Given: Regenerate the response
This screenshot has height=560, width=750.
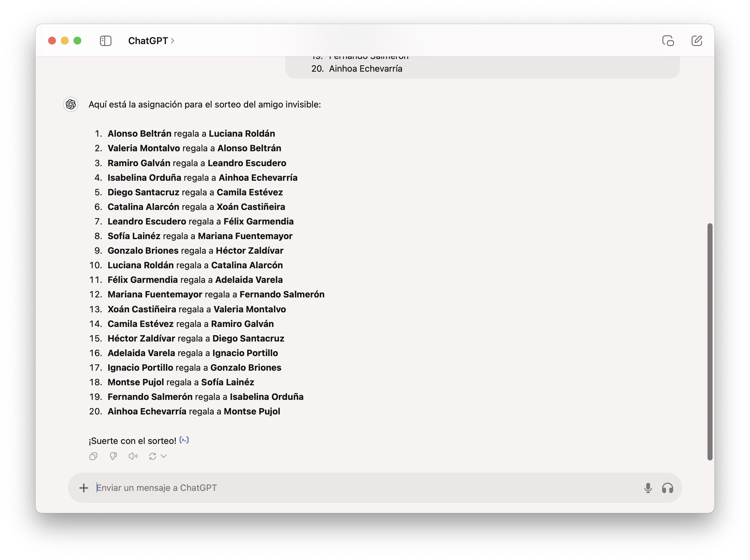Looking at the screenshot, I should [x=153, y=456].
